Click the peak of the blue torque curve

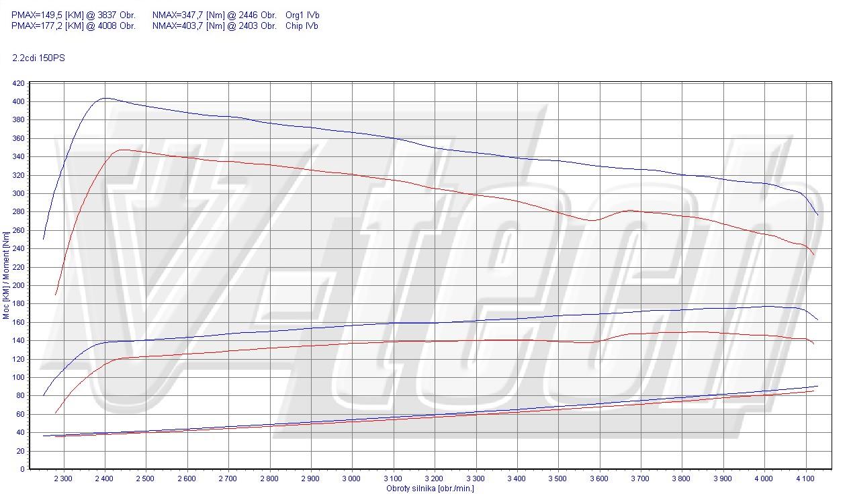pyautogui.click(x=105, y=98)
